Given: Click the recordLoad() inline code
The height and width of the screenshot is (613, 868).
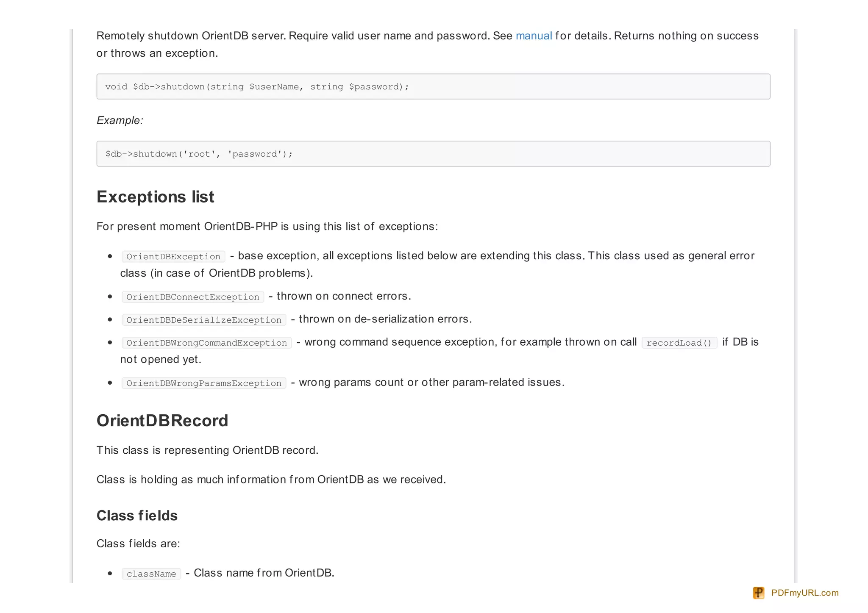Looking at the screenshot, I should click(679, 343).
